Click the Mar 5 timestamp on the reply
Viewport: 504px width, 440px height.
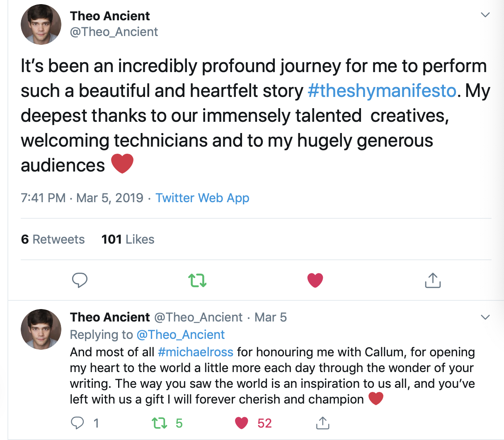click(271, 317)
